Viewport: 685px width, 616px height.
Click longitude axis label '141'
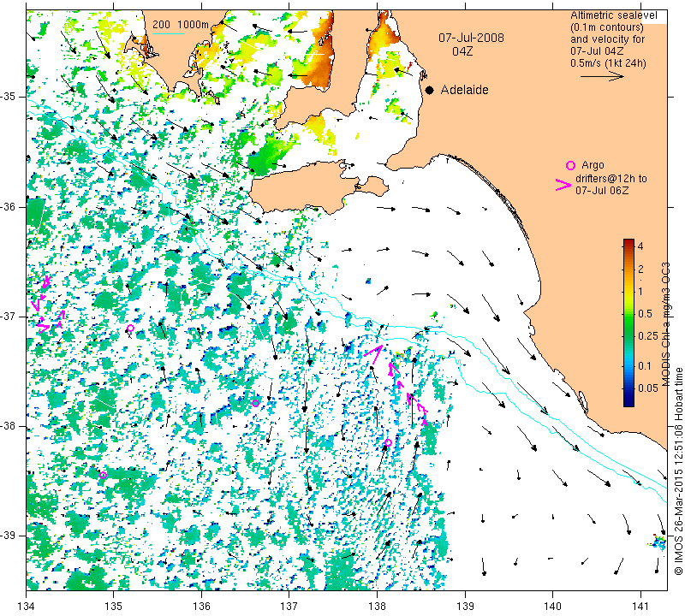(x=640, y=607)
